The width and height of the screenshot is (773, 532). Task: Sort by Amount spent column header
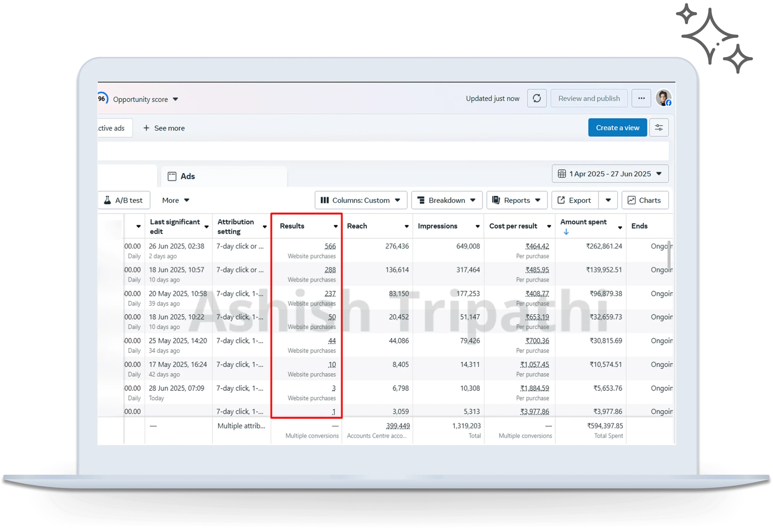583,222
